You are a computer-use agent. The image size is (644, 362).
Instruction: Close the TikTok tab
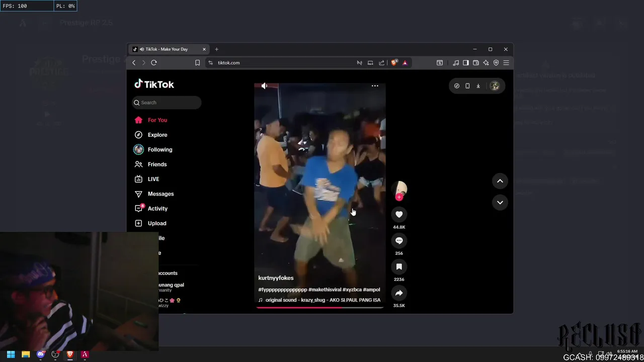(x=204, y=49)
